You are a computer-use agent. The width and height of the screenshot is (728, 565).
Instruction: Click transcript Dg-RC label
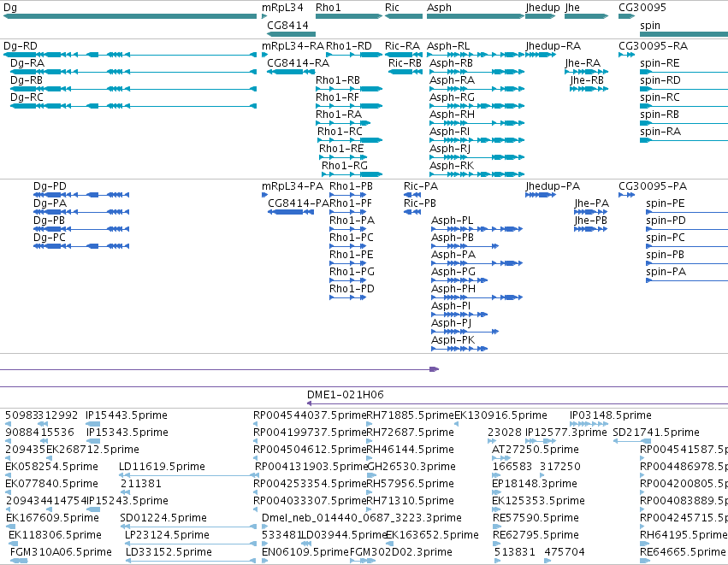27,97
